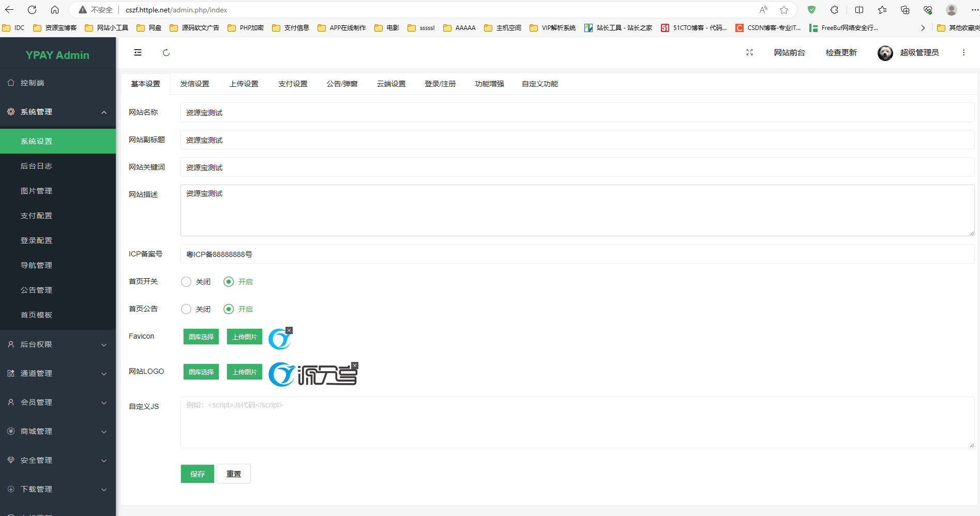Expand the 后台权限 sidebar menu
This screenshot has width=980, height=516.
(58, 344)
